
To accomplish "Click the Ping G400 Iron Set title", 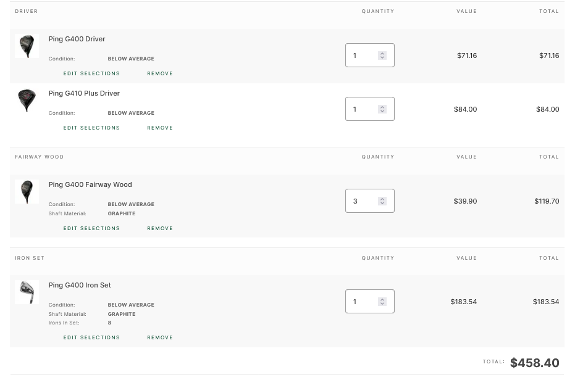I will click(x=80, y=285).
